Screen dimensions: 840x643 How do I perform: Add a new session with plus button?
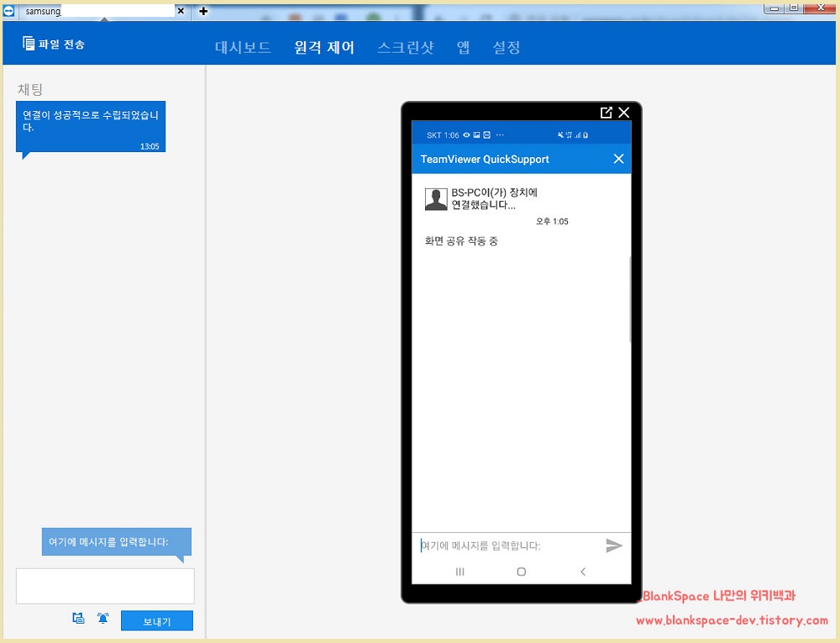tap(203, 11)
